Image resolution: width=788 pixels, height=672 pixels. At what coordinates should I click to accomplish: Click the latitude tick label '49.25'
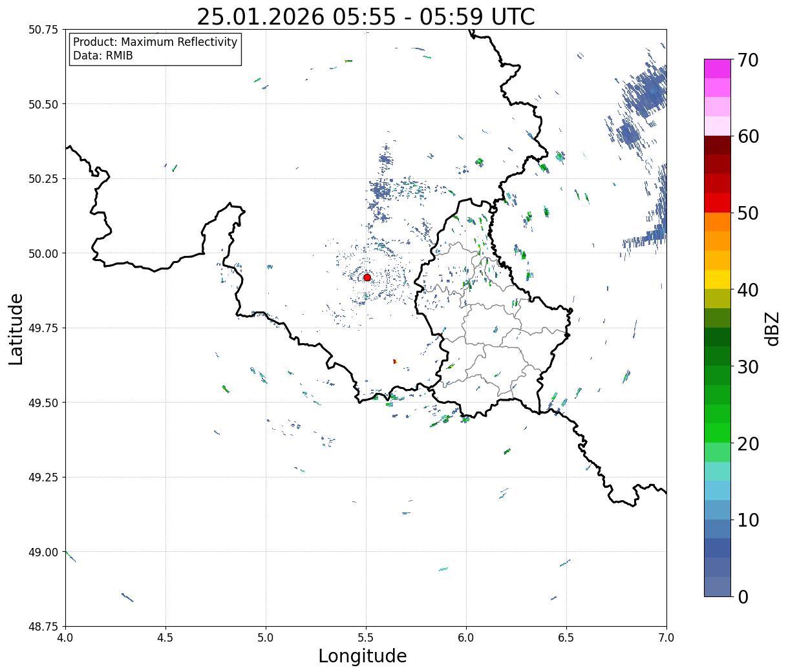tap(43, 478)
